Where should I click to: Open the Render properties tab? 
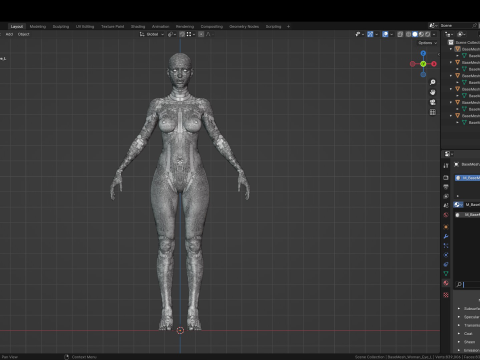446,178
